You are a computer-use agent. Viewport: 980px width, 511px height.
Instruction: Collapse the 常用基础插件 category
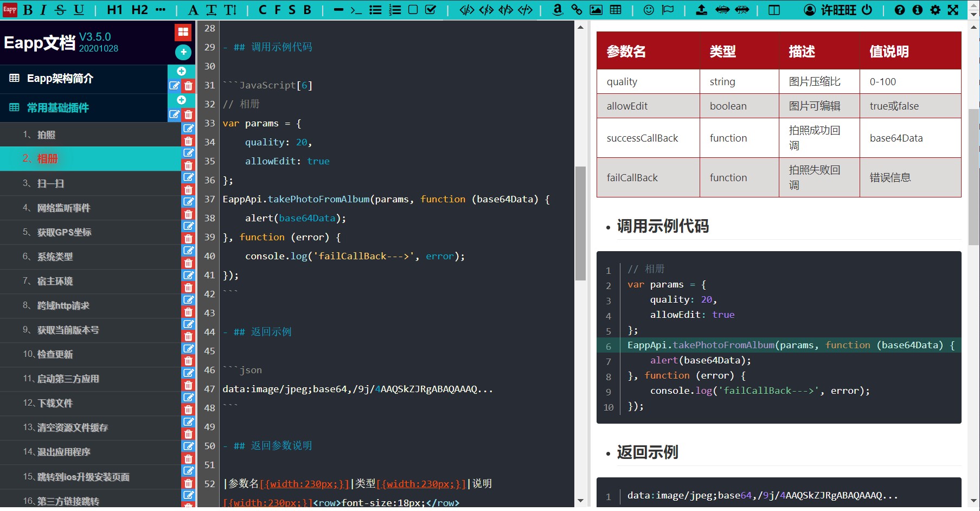point(57,108)
